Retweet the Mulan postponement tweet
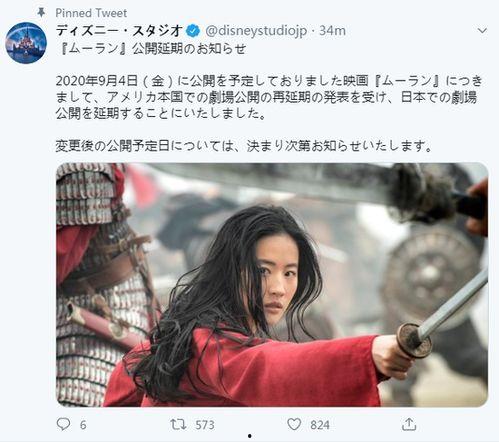 [x=178, y=424]
